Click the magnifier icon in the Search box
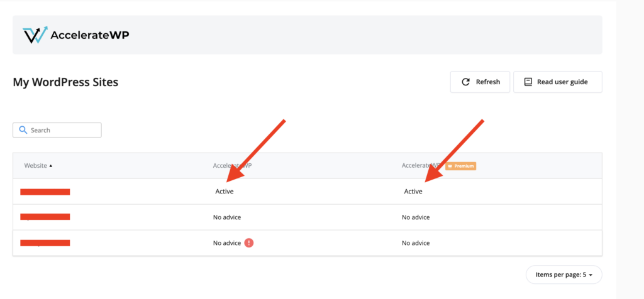This screenshot has width=644, height=299. point(23,130)
